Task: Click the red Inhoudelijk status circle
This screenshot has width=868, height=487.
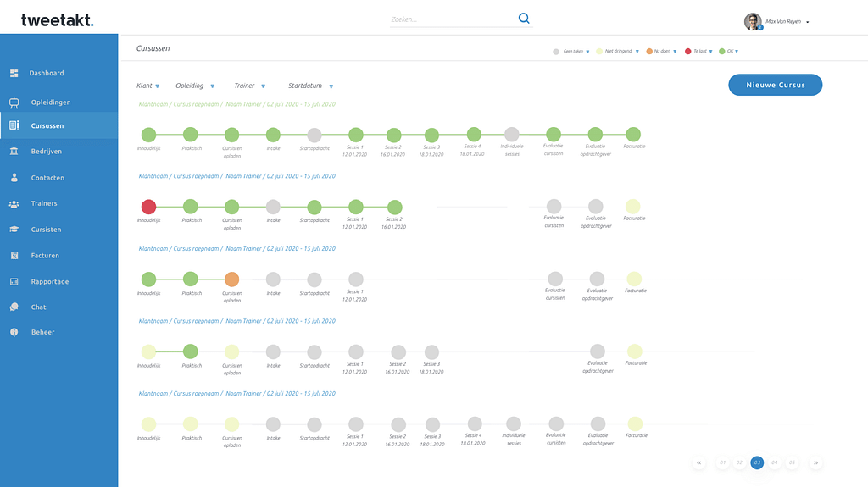Action: point(148,207)
